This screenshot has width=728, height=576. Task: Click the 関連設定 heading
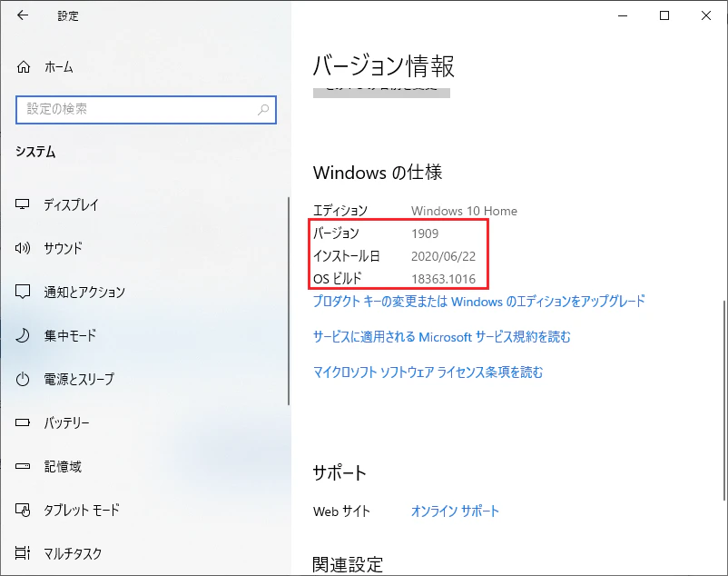click(x=348, y=564)
